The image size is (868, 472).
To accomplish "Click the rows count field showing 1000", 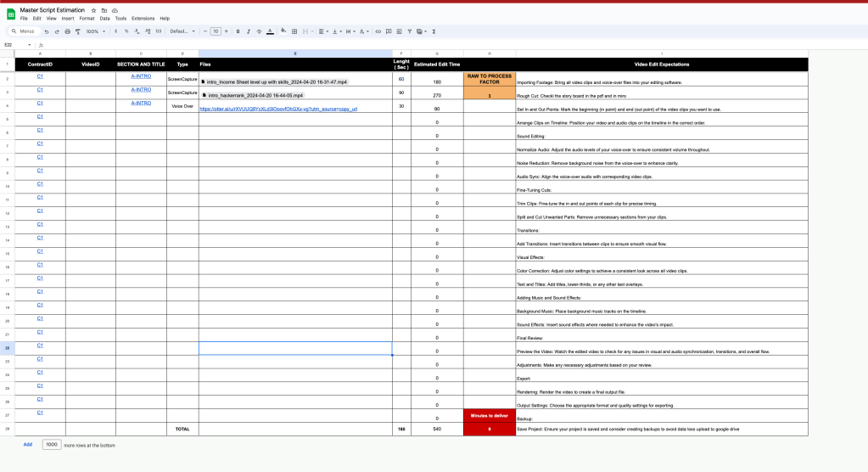I will pyautogui.click(x=52, y=444).
